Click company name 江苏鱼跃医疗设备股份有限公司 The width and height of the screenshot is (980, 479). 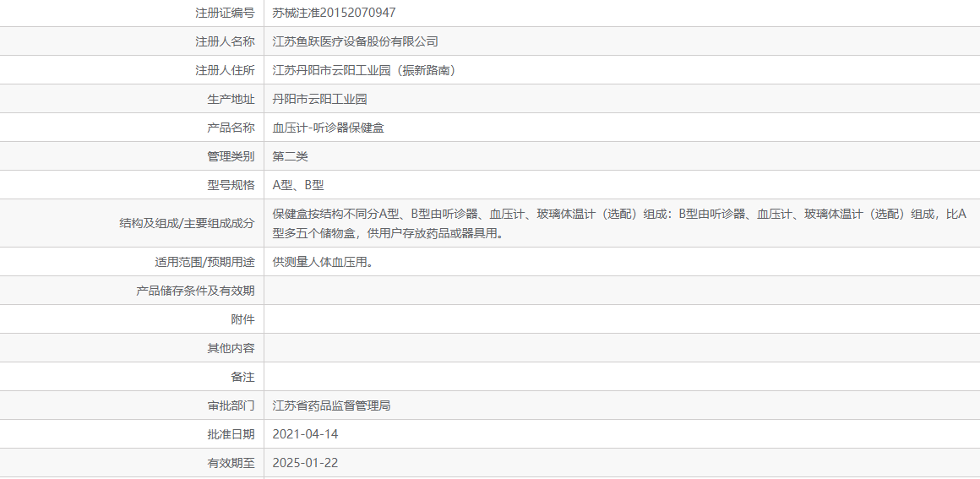coord(356,41)
